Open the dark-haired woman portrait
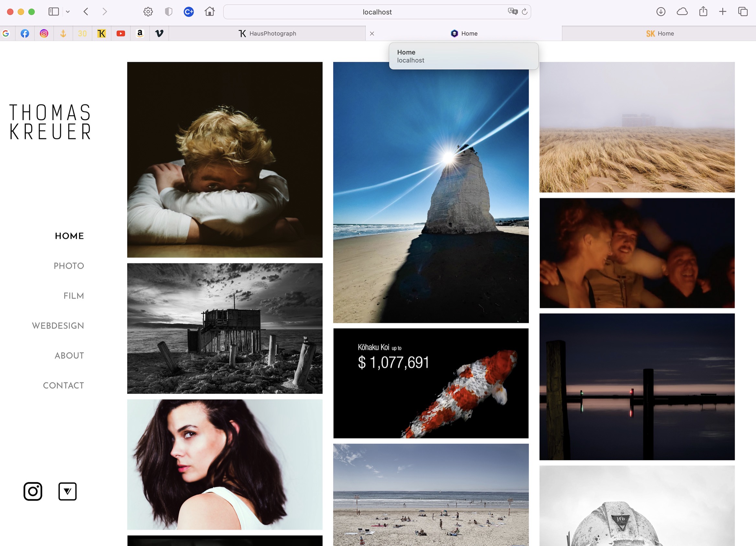The height and width of the screenshot is (546, 756). coord(225,465)
